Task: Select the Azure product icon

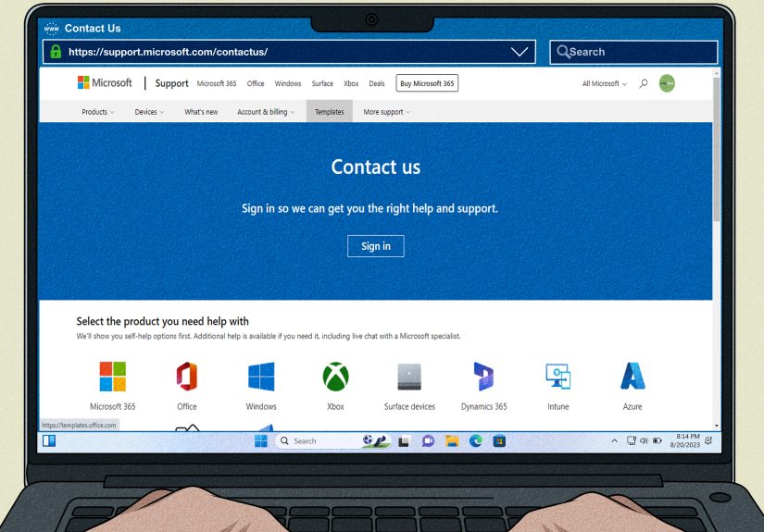Action: click(x=632, y=377)
